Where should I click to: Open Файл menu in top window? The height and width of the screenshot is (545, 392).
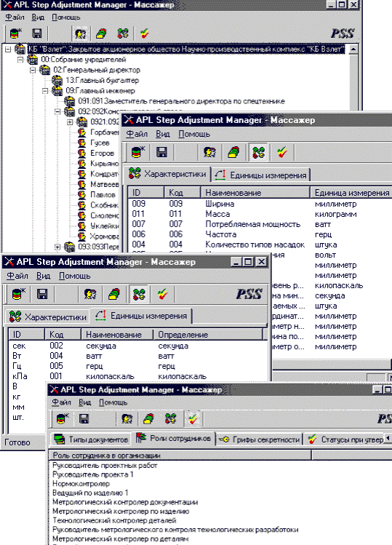click(x=15, y=17)
